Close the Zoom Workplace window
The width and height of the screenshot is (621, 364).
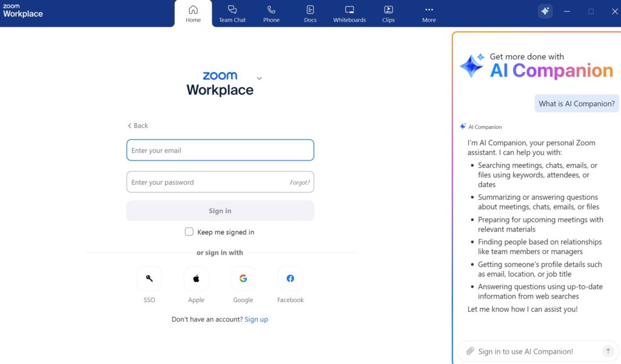click(615, 12)
